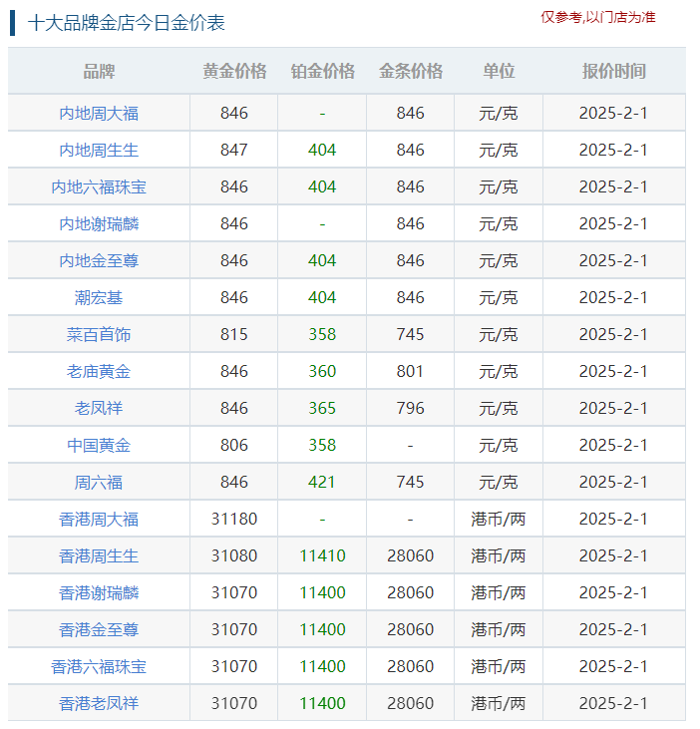
Task: Click the 报价时间 column header
Action: tap(613, 71)
